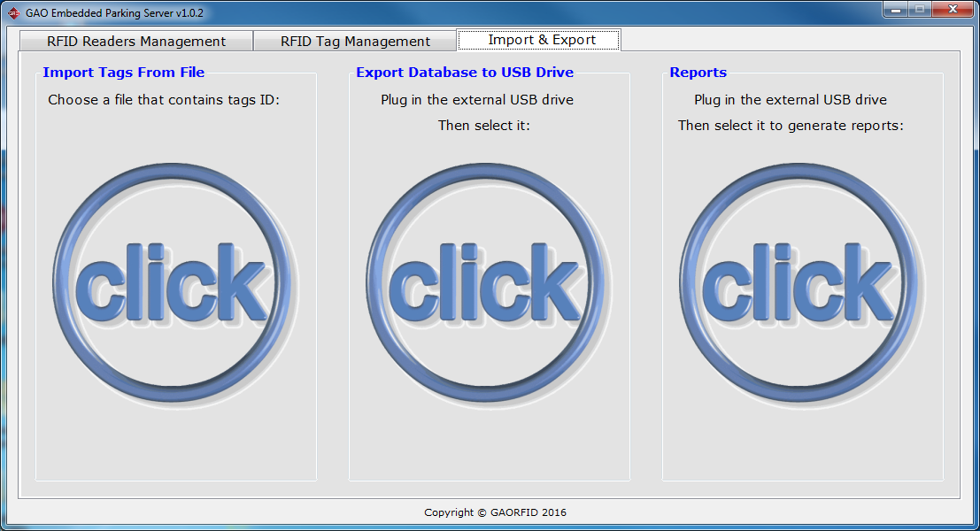Open the RFID Tag Management tab
The width and height of the screenshot is (980, 531).
pyautogui.click(x=355, y=42)
